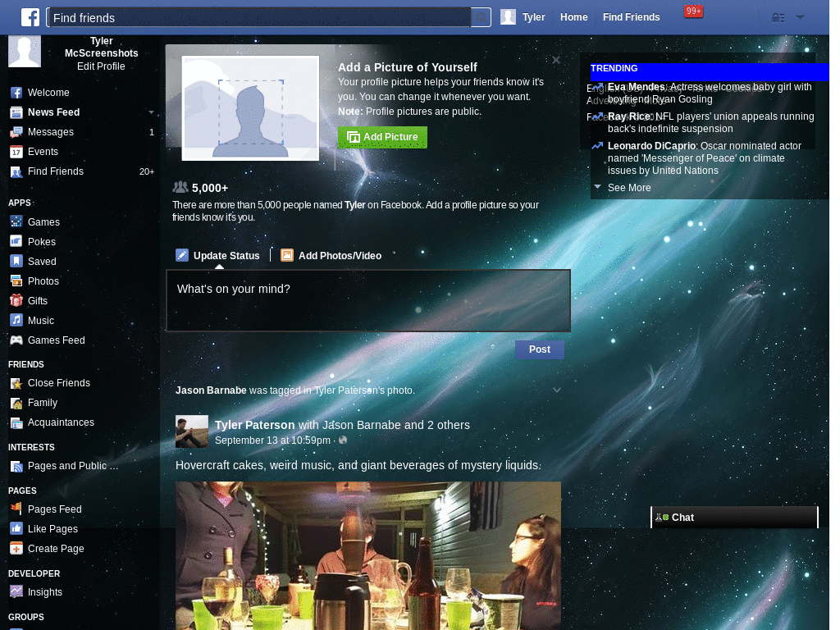Expand the News Feed sort arrow
The height and width of the screenshot is (630, 840).
(x=151, y=112)
